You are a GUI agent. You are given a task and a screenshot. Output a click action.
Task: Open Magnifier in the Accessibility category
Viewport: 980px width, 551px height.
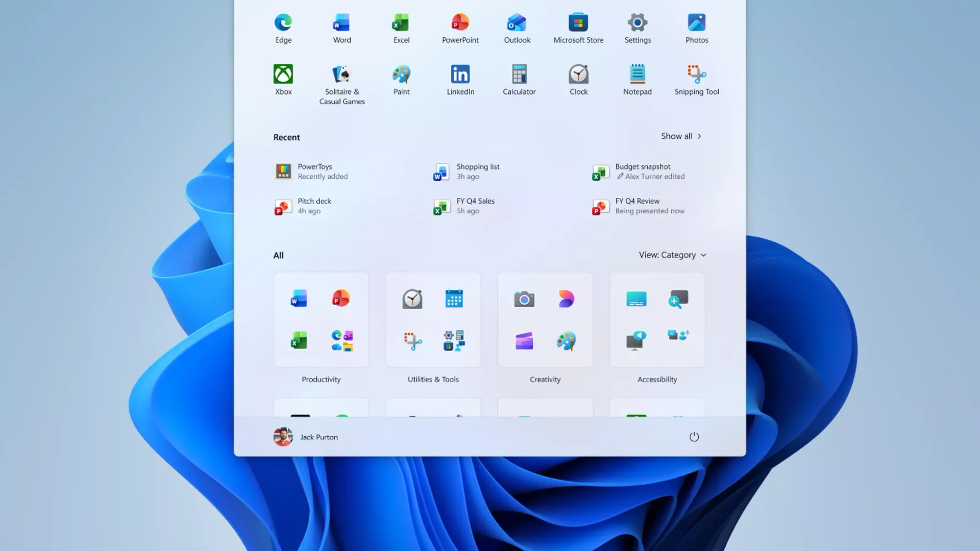(x=678, y=299)
